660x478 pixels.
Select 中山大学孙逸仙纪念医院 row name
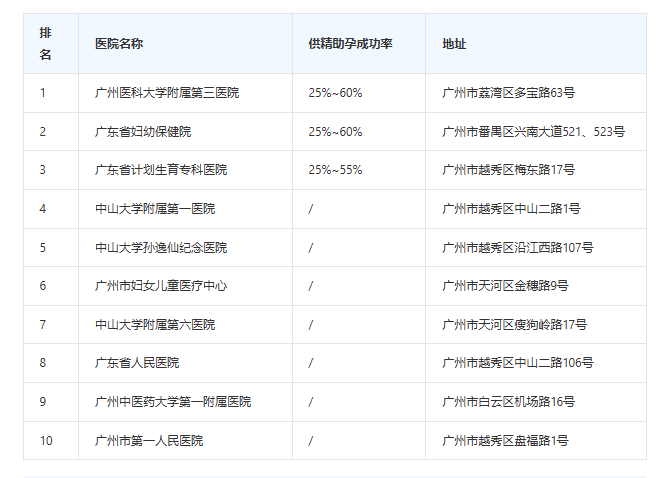click(x=161, y=247)
